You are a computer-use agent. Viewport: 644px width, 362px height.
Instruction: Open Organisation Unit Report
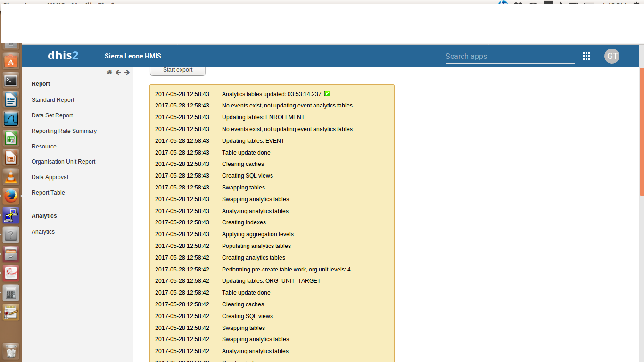click(64, 162)
